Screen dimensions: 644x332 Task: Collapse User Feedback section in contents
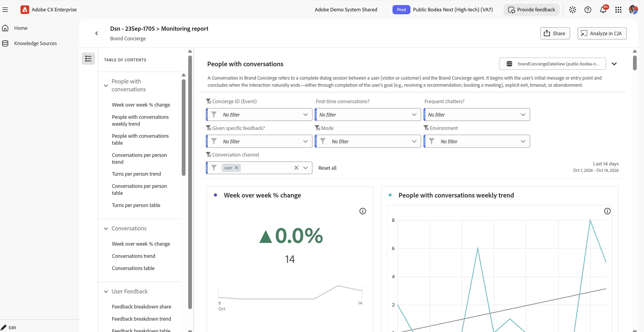pyautogui.click(x=106, y=292)
